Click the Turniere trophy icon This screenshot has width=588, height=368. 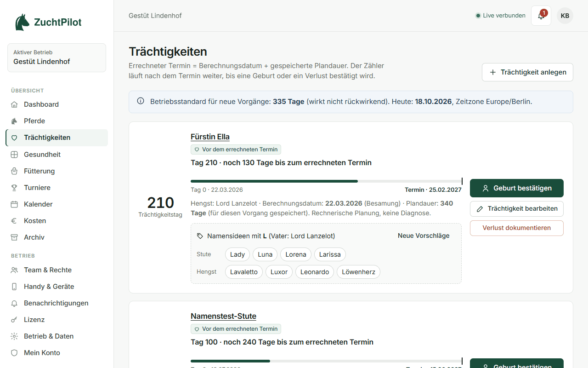point(14,188)
